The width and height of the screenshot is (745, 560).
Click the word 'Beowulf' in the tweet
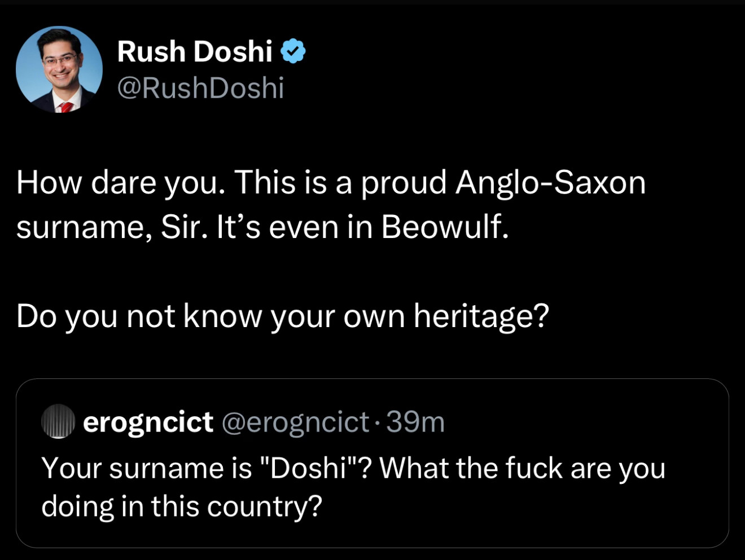441,227
